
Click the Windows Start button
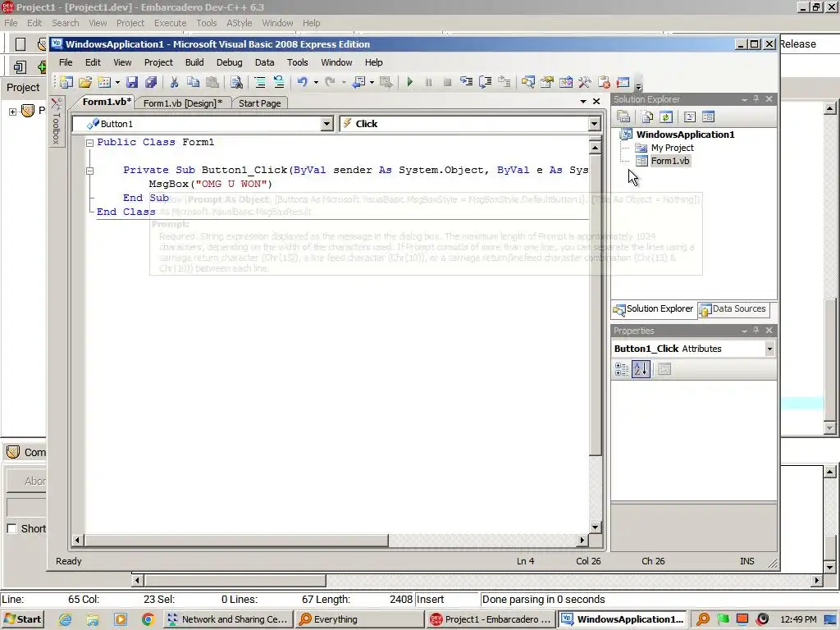point(22,619)
